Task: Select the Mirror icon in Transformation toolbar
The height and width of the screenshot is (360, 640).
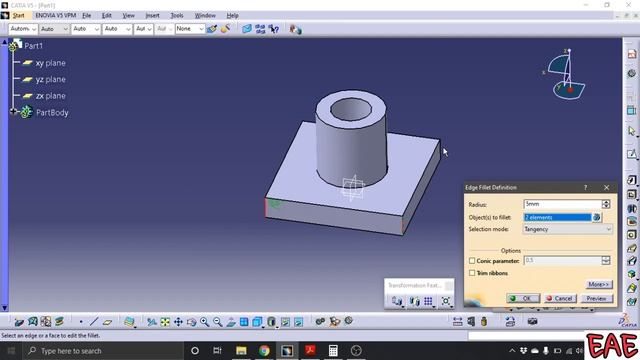Action: [x=414, y=301]
